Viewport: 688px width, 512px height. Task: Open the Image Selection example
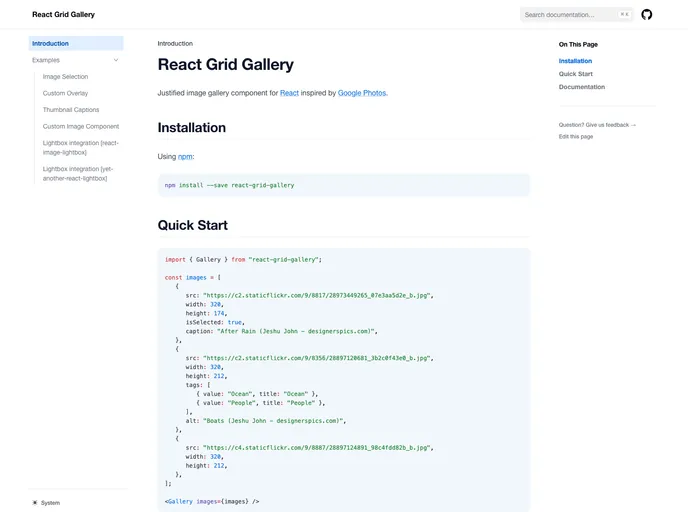pos(65,77)
